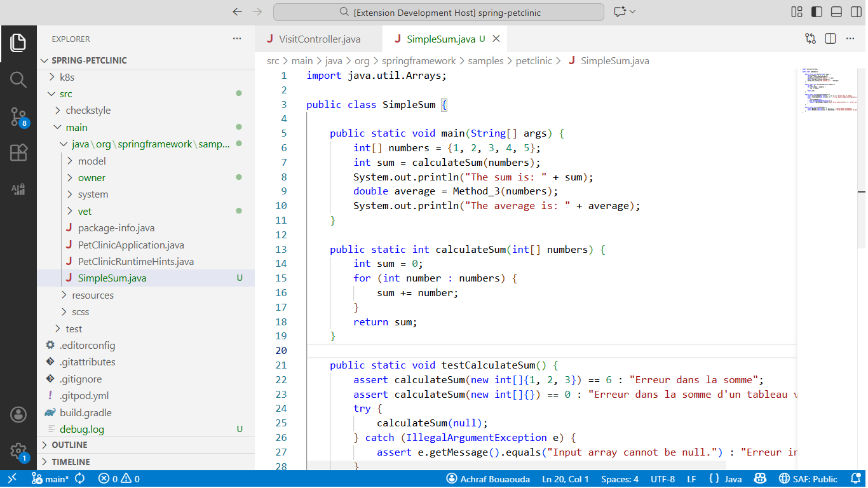Click the Open Changes icon in the editor toolbar
Viewport: 868px width, 488px height.
point(810,38)
